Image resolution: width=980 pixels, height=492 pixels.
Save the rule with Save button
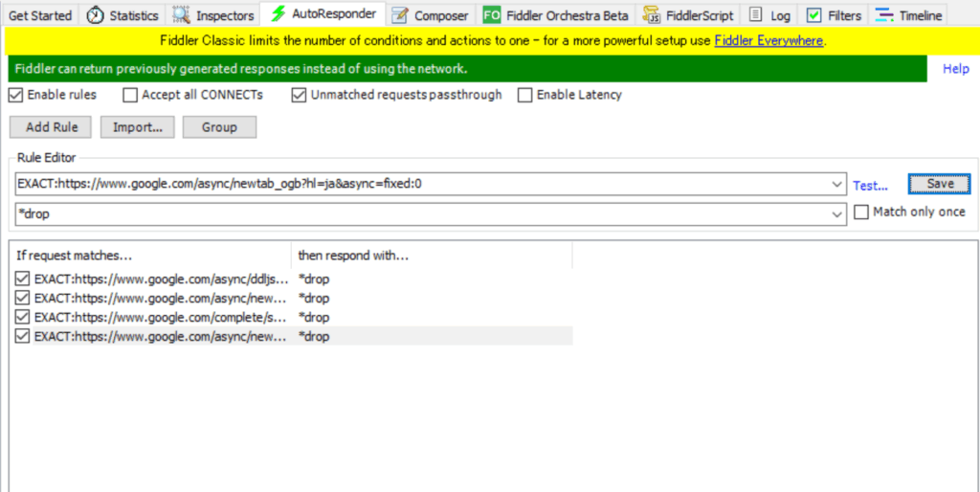(940, 184)
